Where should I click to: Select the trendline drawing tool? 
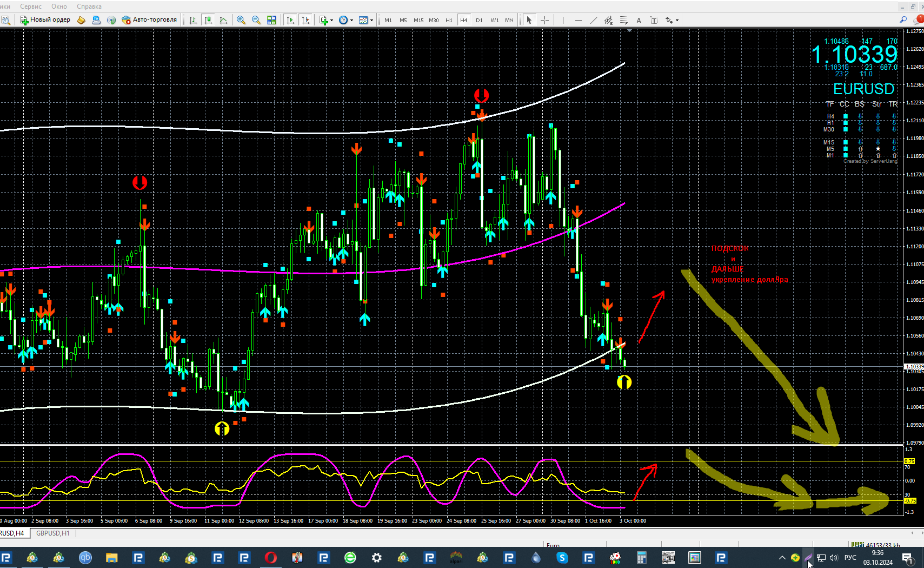point(593,20)
